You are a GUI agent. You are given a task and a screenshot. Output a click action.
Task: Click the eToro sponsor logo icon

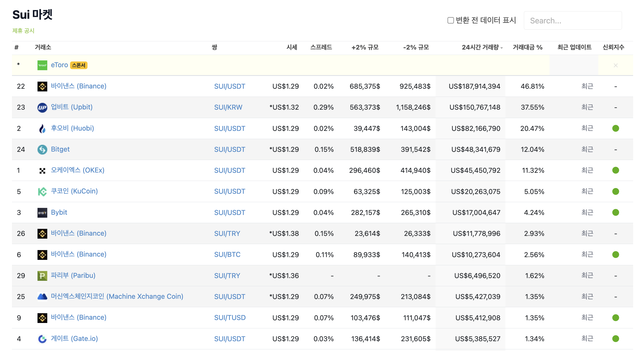(x=42, y=65)
